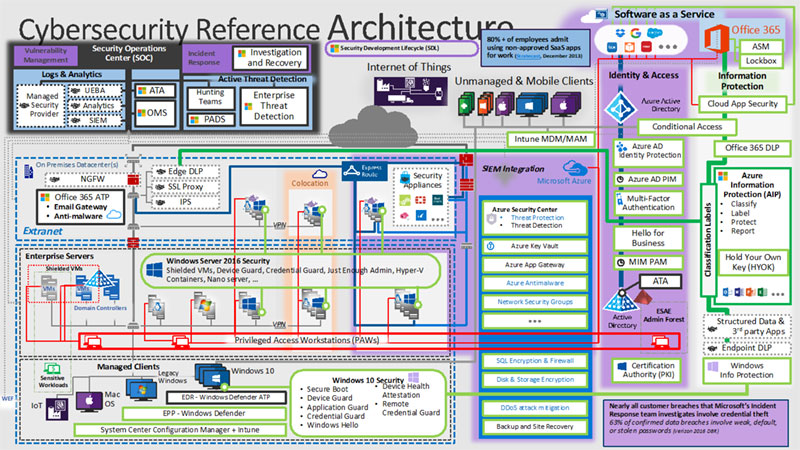This screenshot has height=450, width=800.
Task: Click the Azure Key Vault key icon
Action: pos(490,246)
